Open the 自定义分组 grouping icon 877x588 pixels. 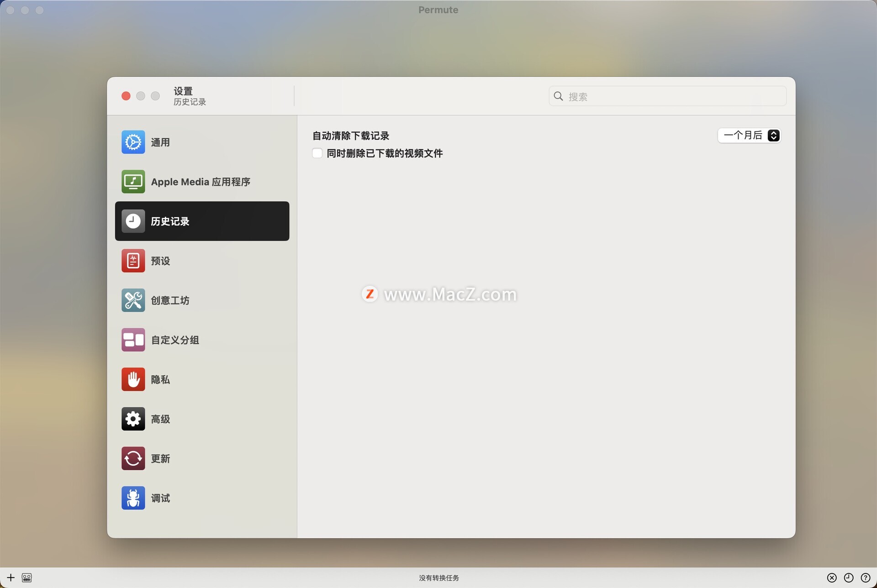[133, 340]
